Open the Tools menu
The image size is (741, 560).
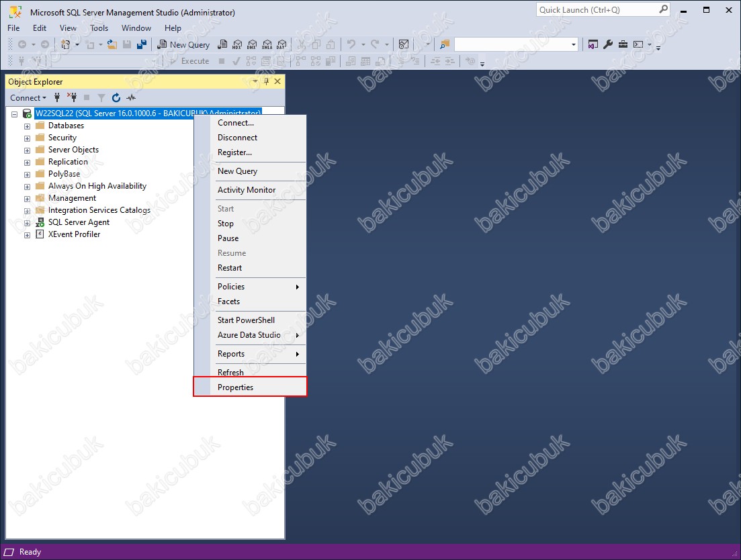coord(99,28)
